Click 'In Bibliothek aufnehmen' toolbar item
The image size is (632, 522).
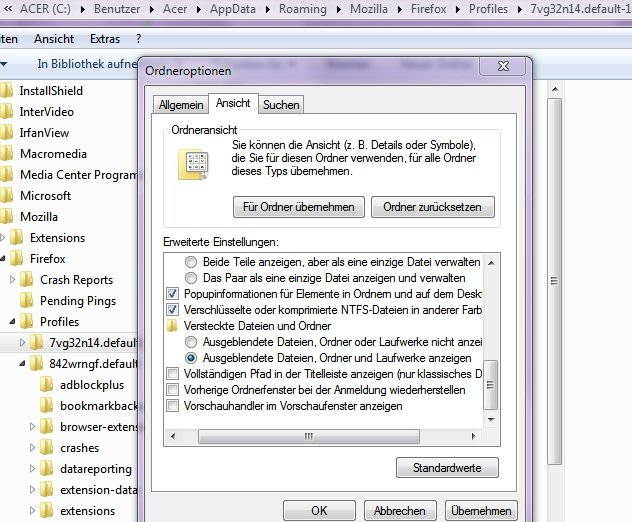click(x=87, y=64)
